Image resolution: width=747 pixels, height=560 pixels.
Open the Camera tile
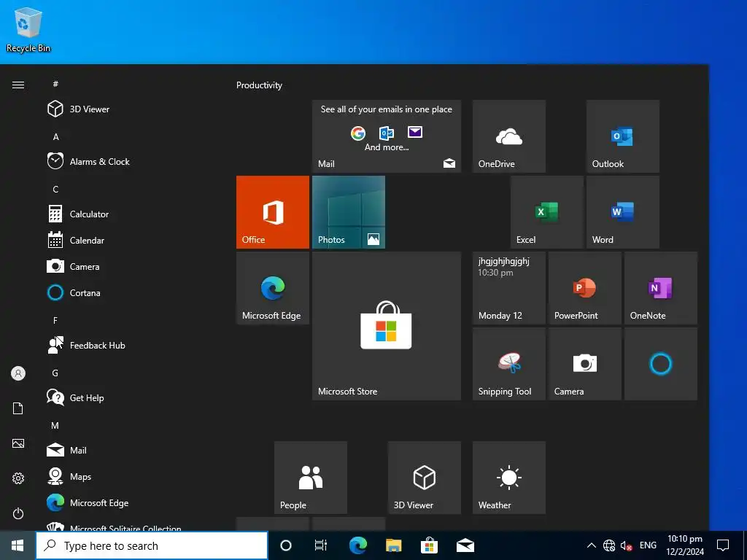tap(584, 364)
